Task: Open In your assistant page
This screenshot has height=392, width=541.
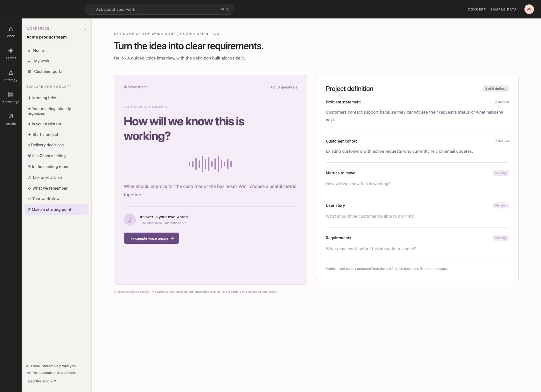Action: 56,124
